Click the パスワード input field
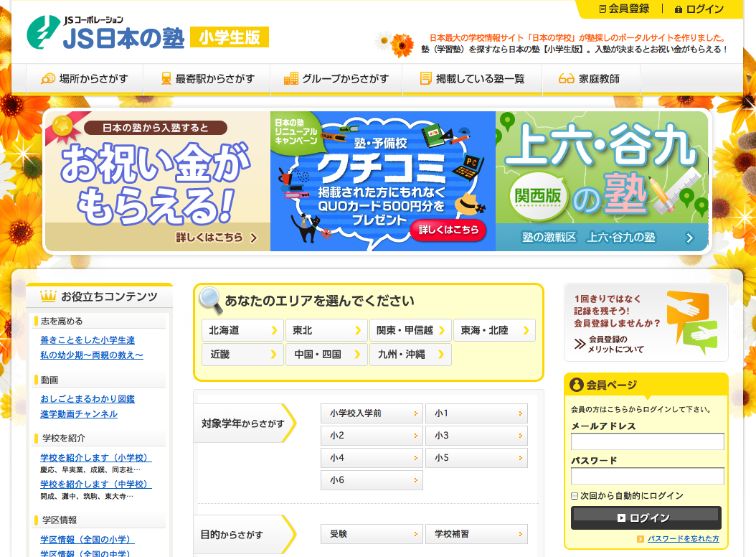The width and height of the screenshot is (756, 557). pos(648,475)
